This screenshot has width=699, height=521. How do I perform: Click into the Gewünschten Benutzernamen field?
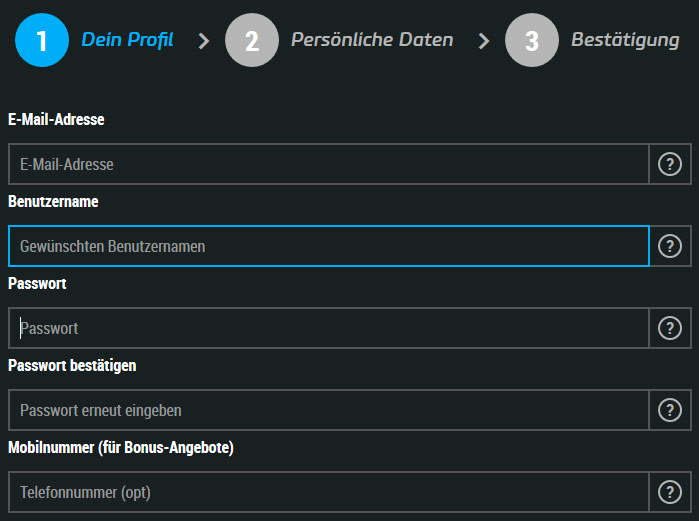tap(329, 246)
